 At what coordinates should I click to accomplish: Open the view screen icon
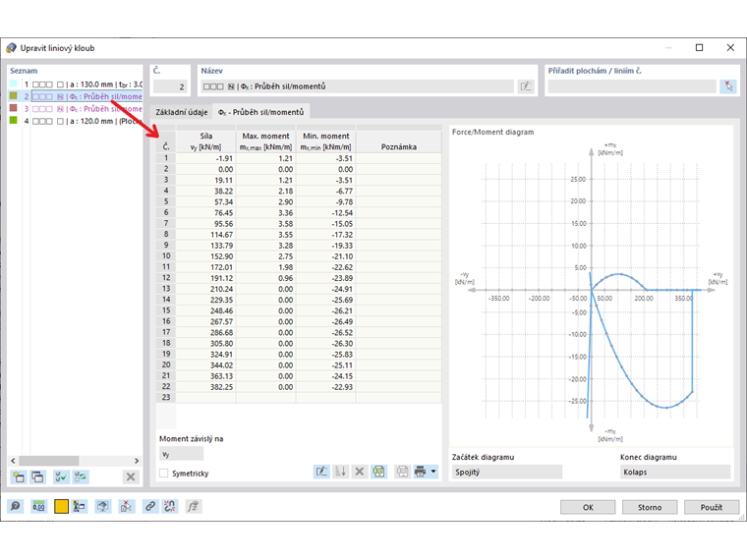[x=103, y=506]
